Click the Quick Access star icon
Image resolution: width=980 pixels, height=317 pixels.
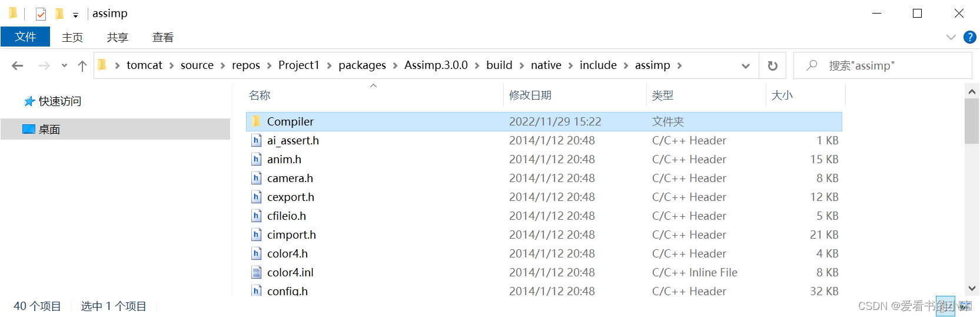[29, 101]
